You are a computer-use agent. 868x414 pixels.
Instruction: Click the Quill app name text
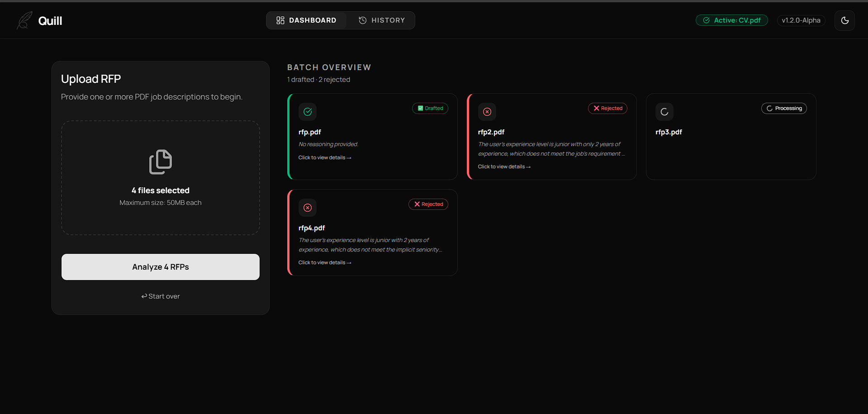50,21
